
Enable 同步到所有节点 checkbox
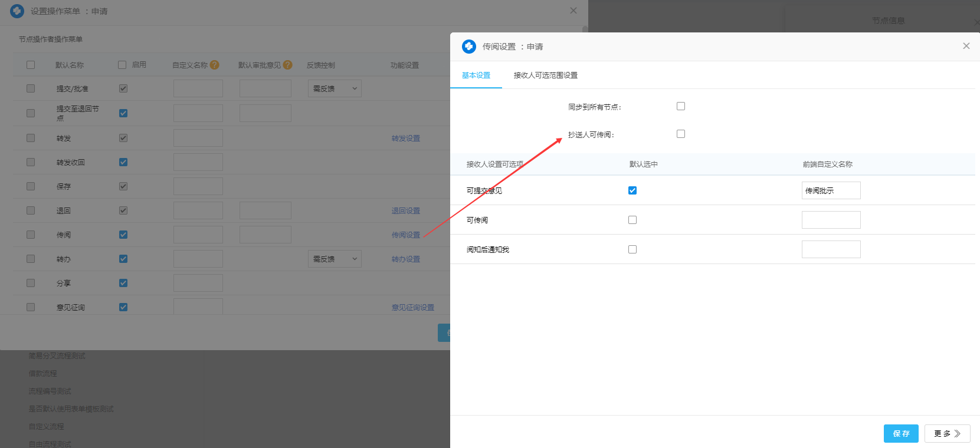[x=681, y=106]
